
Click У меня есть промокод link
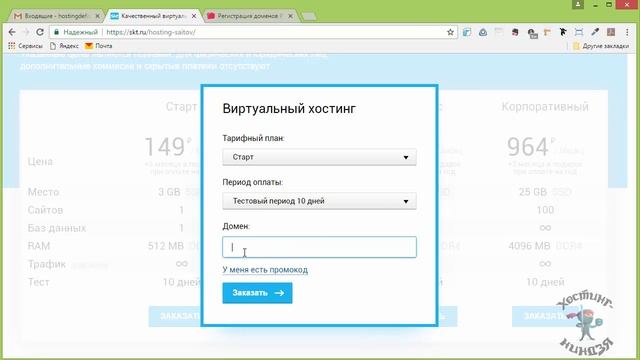[265, 270]
